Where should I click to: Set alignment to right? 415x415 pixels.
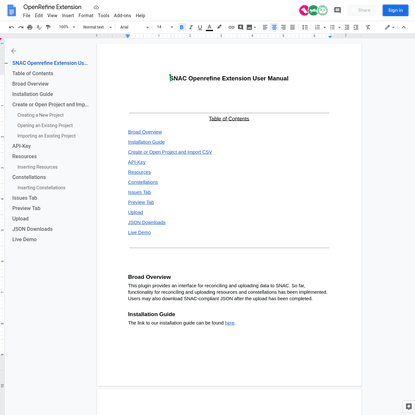point(283,27)
